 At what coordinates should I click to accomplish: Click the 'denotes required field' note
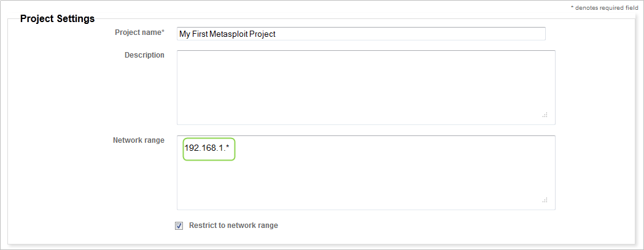(x=607, y=8)
